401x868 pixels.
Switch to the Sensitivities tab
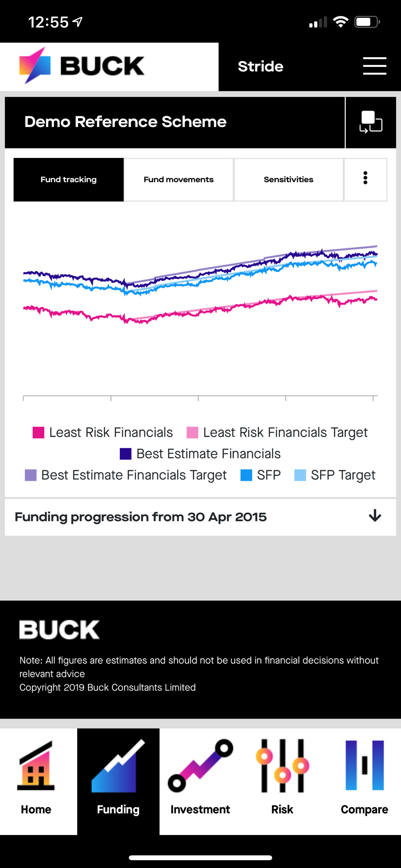[x=288, y=179]
